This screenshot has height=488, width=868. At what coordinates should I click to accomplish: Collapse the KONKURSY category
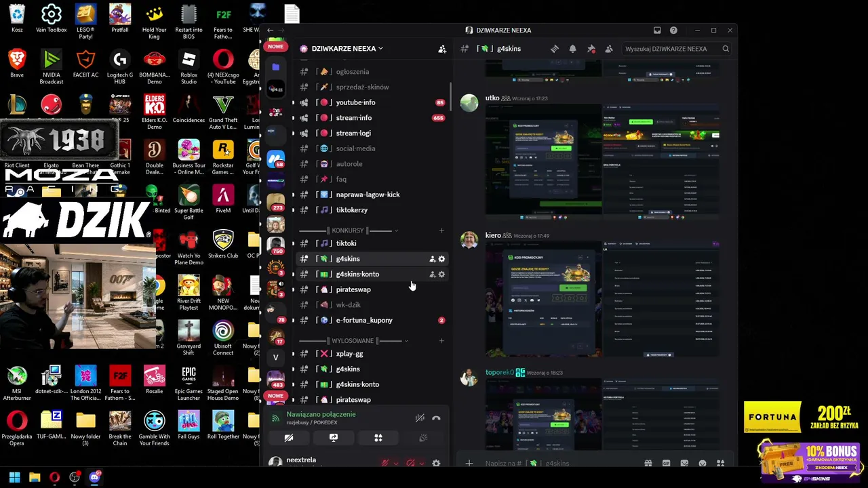pos(349,230)
